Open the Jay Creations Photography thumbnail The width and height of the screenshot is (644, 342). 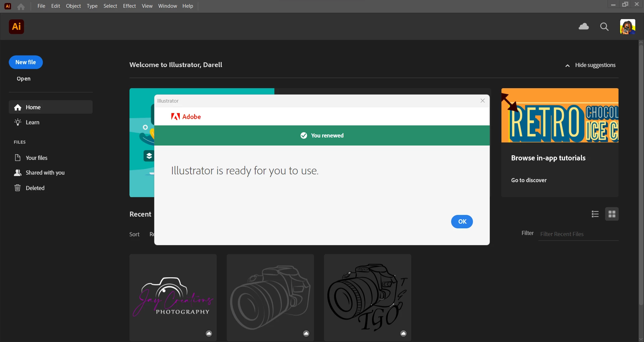[173, 298]
